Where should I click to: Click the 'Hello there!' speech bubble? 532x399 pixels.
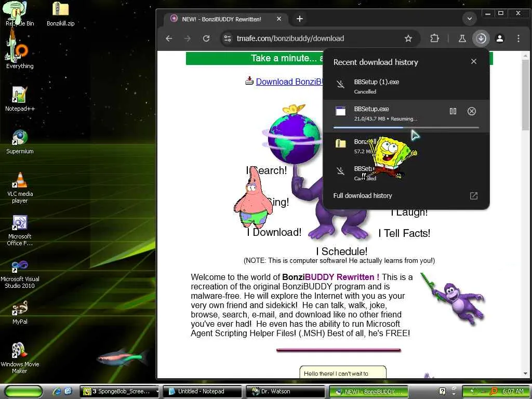click(x=343, y=372)
